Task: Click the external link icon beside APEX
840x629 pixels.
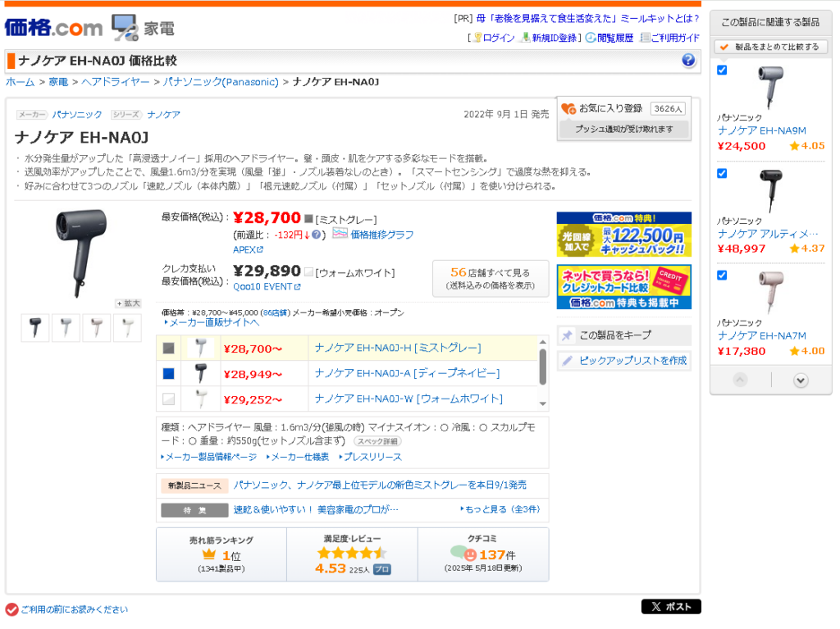Action: [x=260, y=249]
